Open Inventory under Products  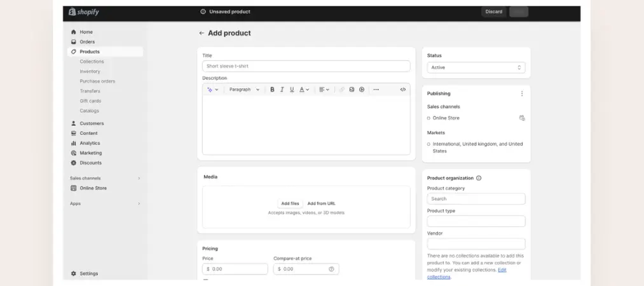(90, 71)
